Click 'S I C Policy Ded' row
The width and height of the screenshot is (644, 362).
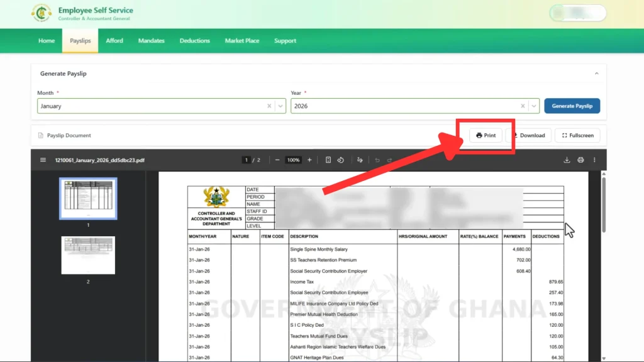pyautogui.click(x=307, y=325)
